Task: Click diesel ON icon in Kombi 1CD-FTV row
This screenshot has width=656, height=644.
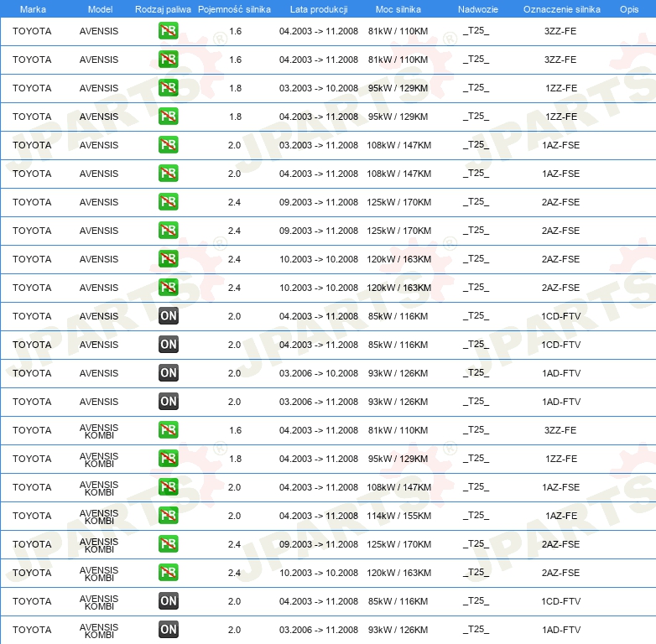Action: tap(168, 601)
